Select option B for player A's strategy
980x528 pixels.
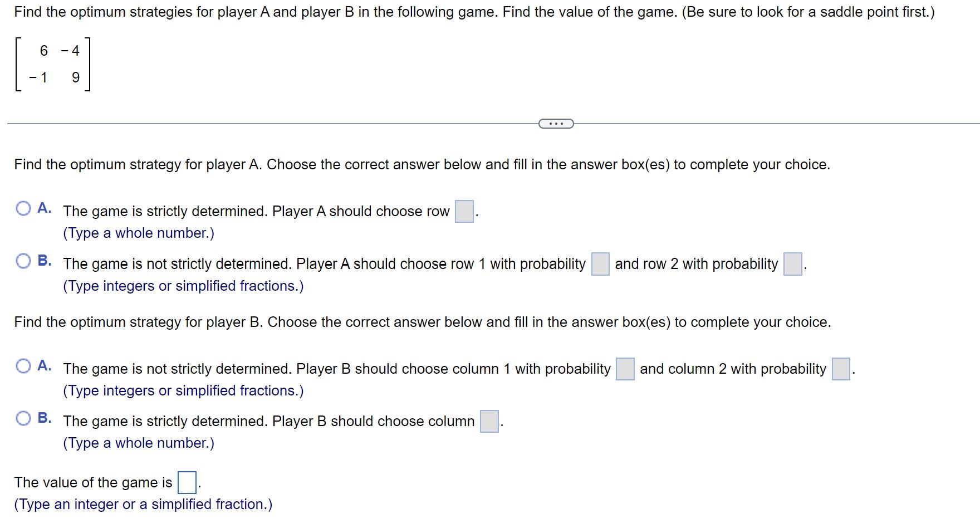point(23,260)
